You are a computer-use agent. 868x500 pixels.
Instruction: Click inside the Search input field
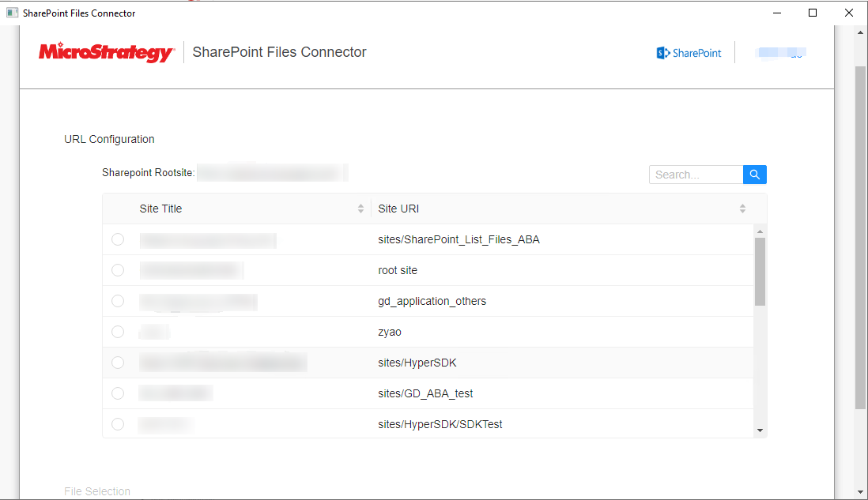[x=696, y=175]
